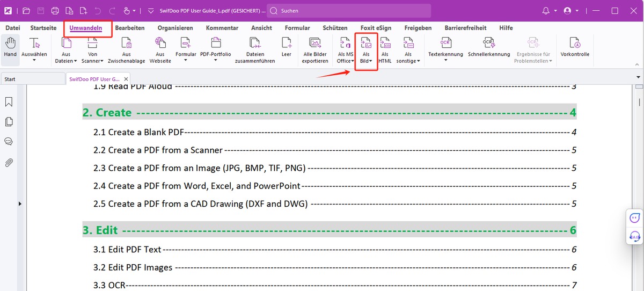The image size is (644, 291).
Task: Run Schnellerkennung OCR
Action: (x=489, y=48)
